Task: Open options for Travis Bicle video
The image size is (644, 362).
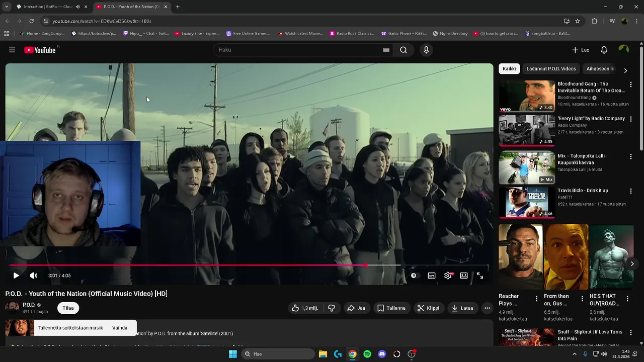Action: click(x=630, y=192)
